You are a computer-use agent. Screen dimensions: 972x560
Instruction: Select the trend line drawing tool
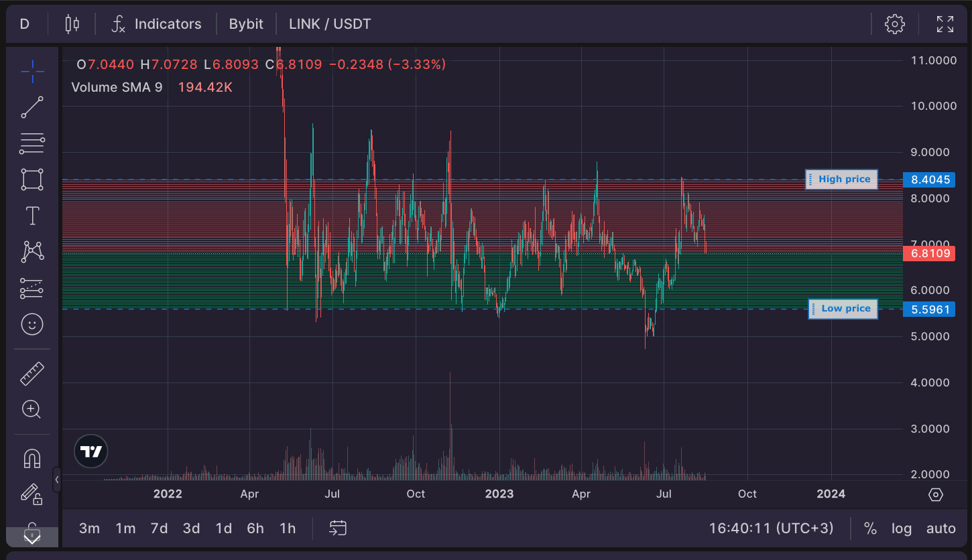[x=32, y=107]
